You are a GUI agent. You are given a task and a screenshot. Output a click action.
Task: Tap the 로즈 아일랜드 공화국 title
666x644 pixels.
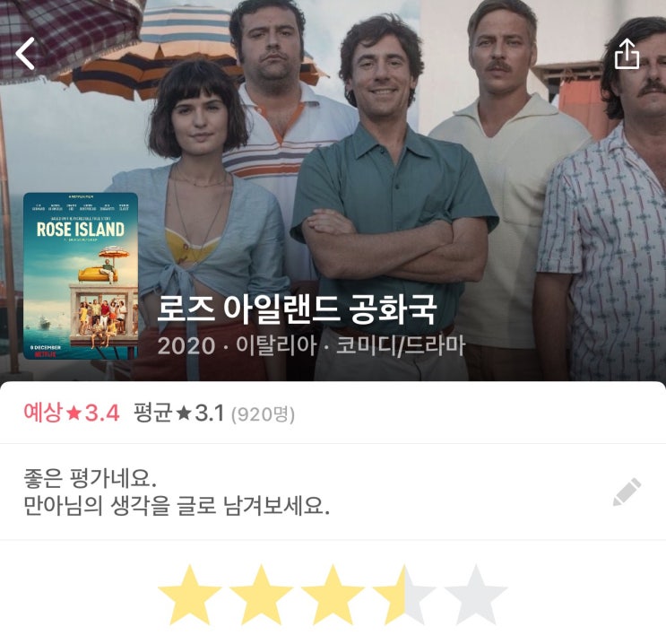point(297,309)
